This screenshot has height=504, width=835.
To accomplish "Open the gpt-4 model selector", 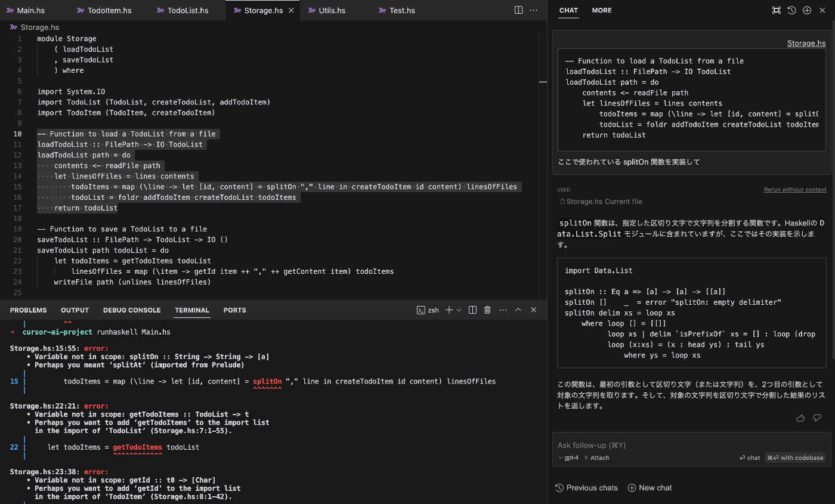I will (x=568, y=457).
